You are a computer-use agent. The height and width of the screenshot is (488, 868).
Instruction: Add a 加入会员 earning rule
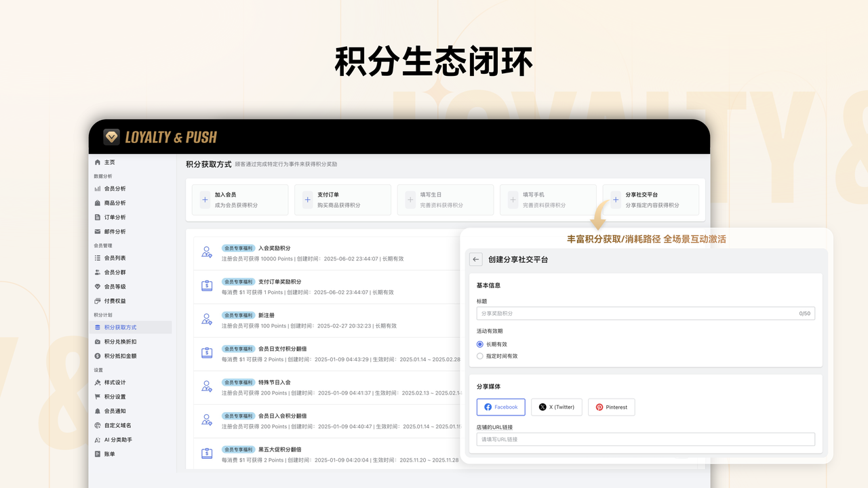[x=239, y=199]
